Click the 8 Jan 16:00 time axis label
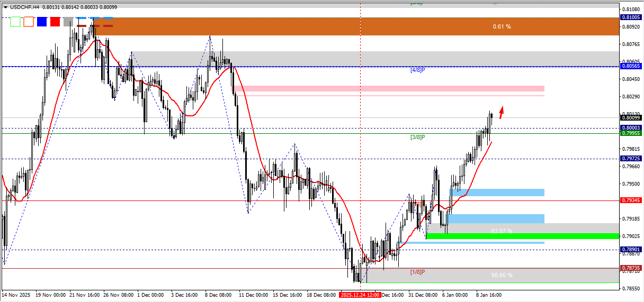 pos(488,295)
